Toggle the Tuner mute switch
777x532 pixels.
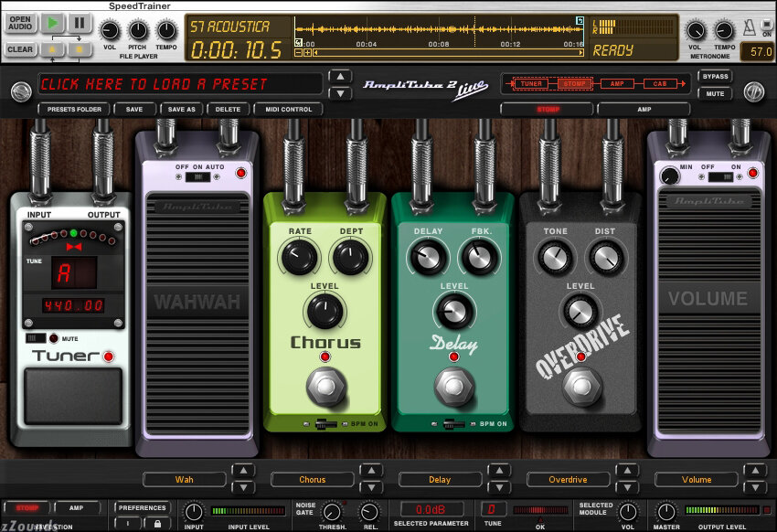pyautogui.click(x=36, y=338)
